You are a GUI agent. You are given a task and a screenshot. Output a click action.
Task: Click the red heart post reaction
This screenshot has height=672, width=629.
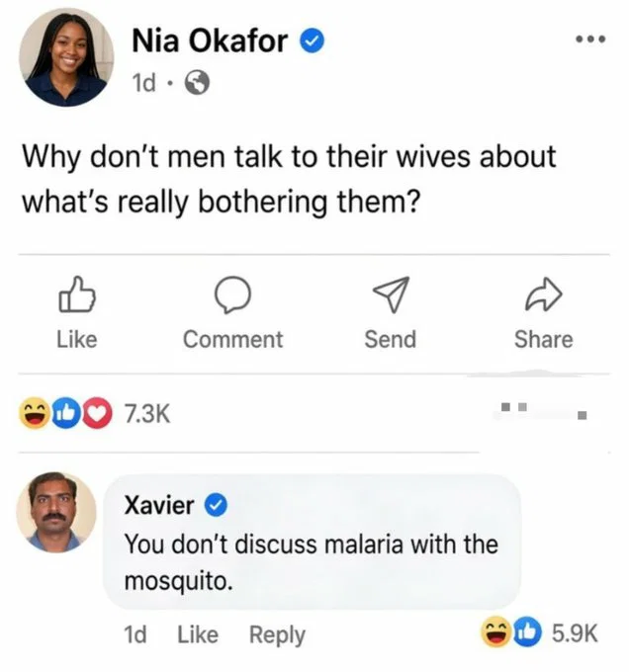[x=97, y=413]
